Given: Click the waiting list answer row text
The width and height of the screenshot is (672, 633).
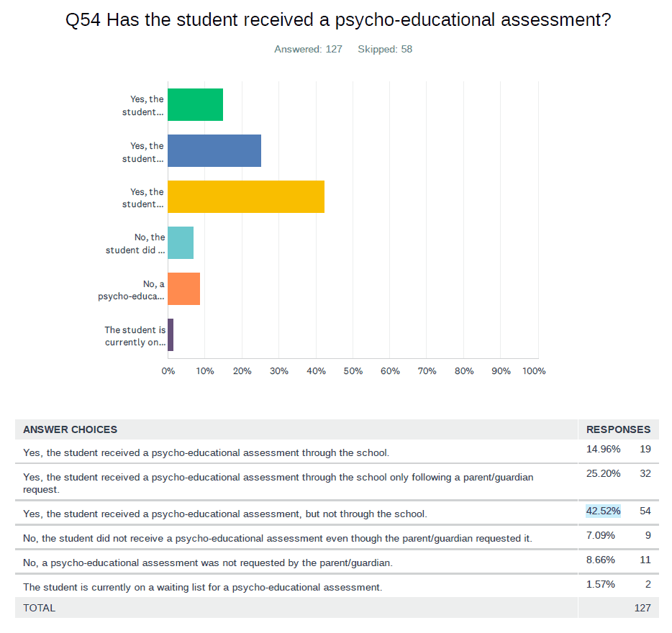Looking at the screenshot, I should [x=202, y=587].
